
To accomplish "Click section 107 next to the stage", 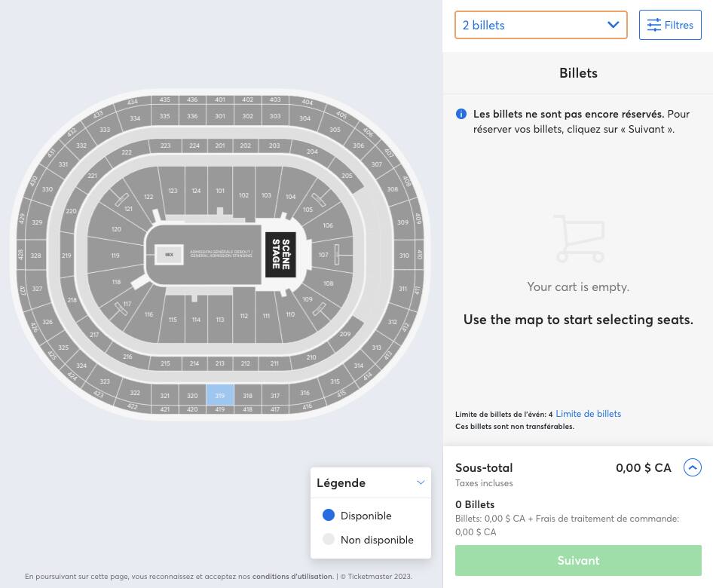I will click(x=323, y=255).
